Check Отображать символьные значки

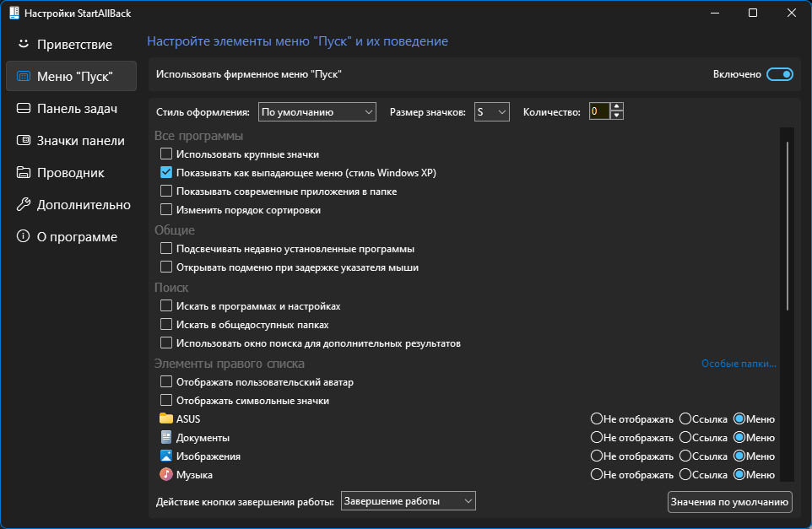(x=166, y=401)
